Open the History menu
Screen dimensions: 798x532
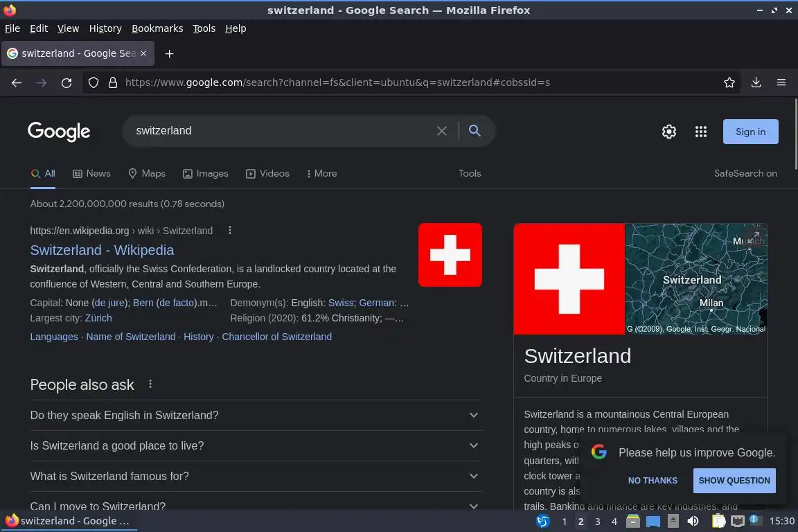pyautogui.click(x=105, y=28)
